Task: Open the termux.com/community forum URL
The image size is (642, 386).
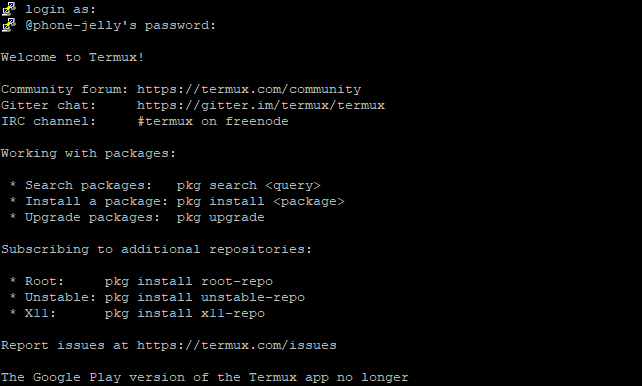Action: click(x=249, y=89)
